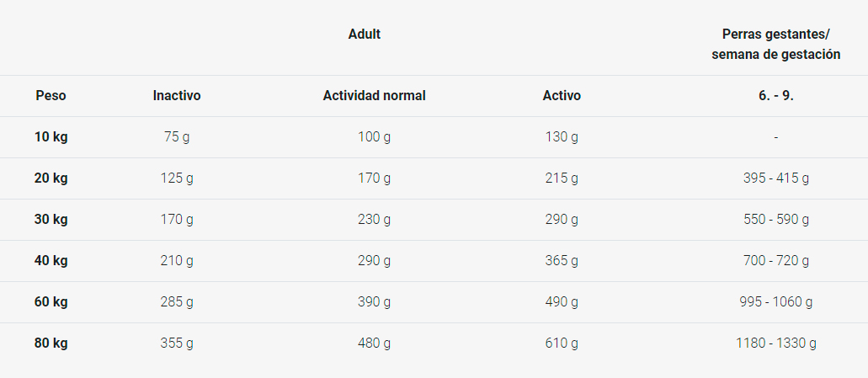Select the 40 kg row label
The height and width of the screenshot is (378, 868).
[51, 260]
